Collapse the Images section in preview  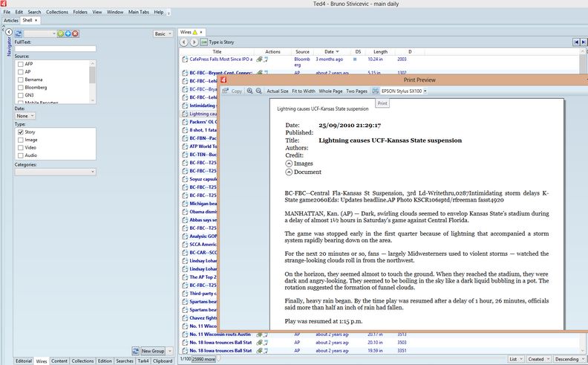click(289, 164)
